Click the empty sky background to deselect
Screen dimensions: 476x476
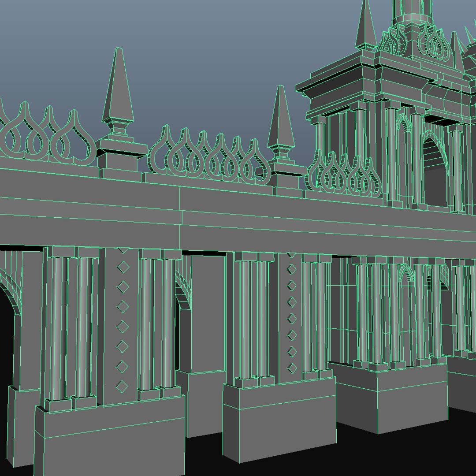(197, 45)
